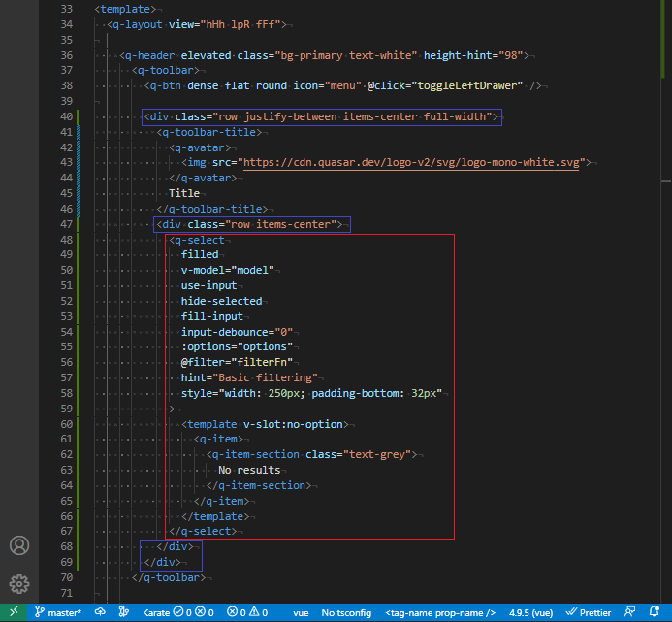Viewport: 672px width, 622px height.
Task: Click the template v-slot:no-option tag
Action: [265, 424]
